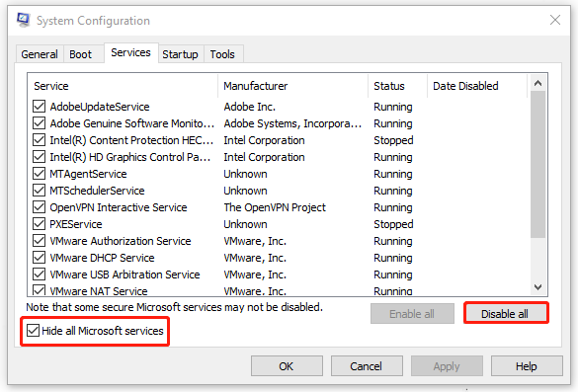Viewport: 578px width, 392px height.
Task: Select the VMware NAT Service row name
Action: click(x=99, y=291)
